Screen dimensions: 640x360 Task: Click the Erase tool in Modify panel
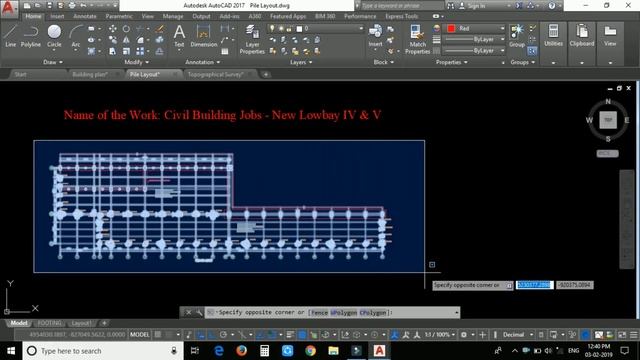[x=160, y=29]
